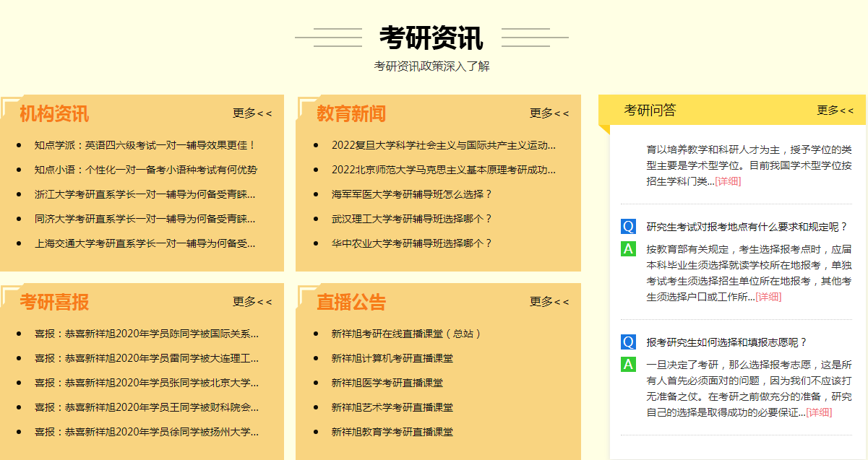Open 新祥旭医学考研直播课堂 link
868x460 pixels.
point(387,383)
